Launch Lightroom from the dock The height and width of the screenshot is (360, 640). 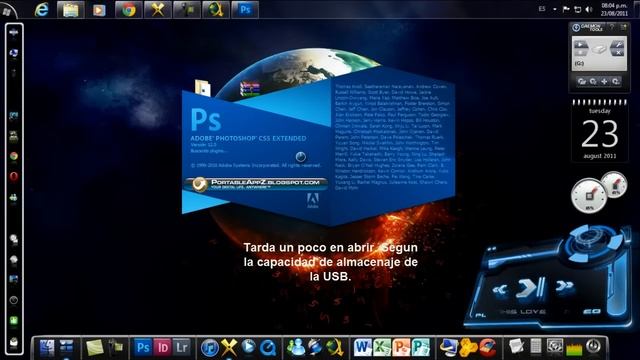click(x=182, y=348)
